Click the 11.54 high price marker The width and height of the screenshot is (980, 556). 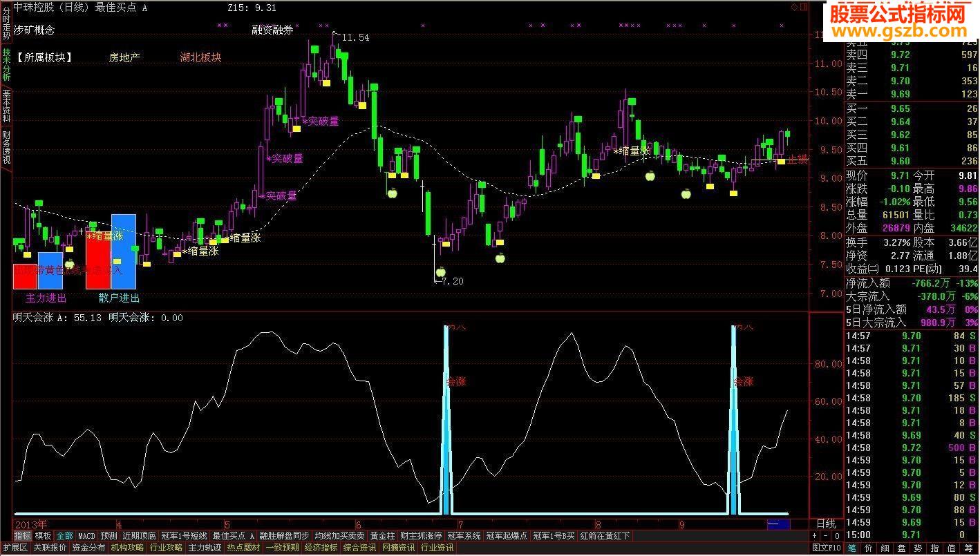[355, 37]
